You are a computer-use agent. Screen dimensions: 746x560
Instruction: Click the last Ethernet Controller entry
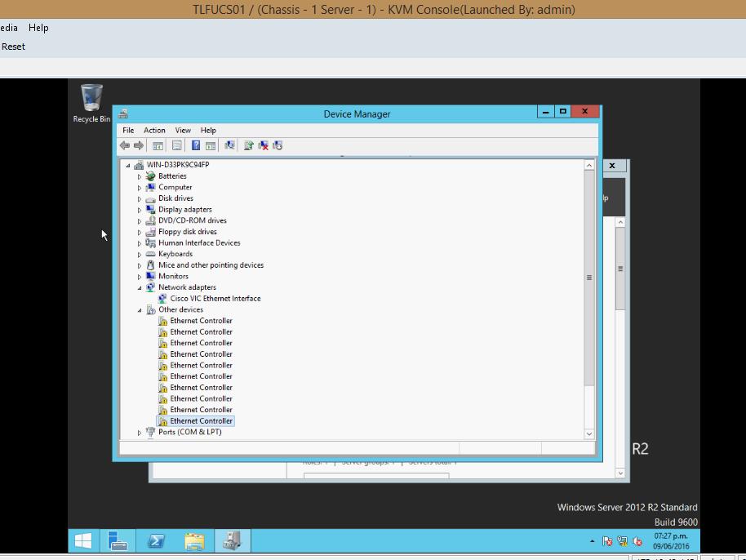[202, 420]
